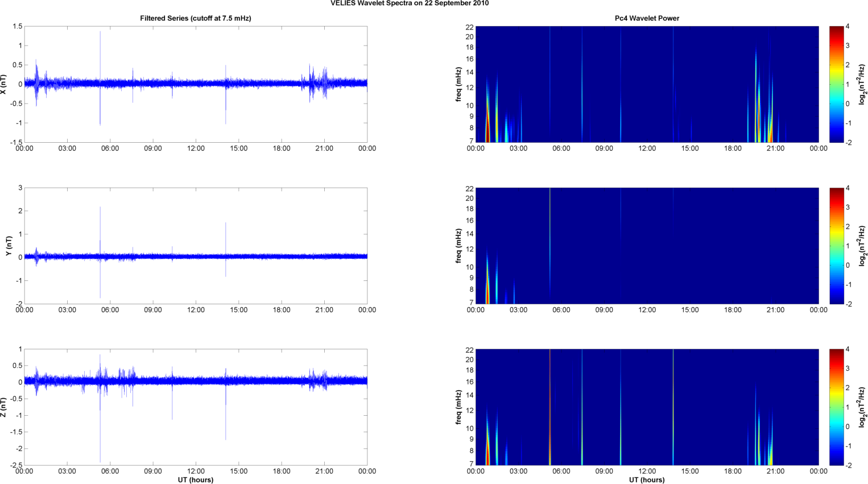Click 'freq (mHz)' label of the Z wavelet plot

(x=458, y=407)
